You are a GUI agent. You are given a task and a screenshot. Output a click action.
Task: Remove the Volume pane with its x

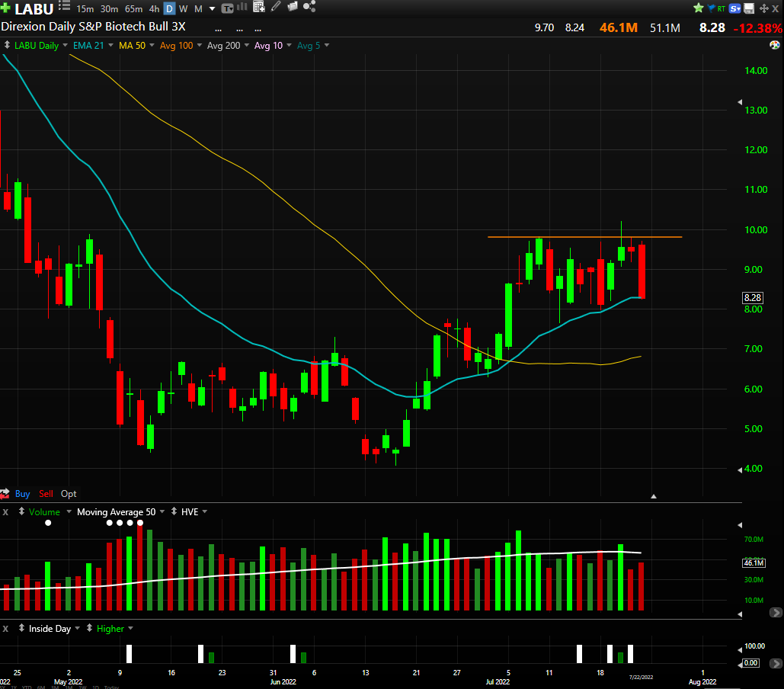[5, 512]
